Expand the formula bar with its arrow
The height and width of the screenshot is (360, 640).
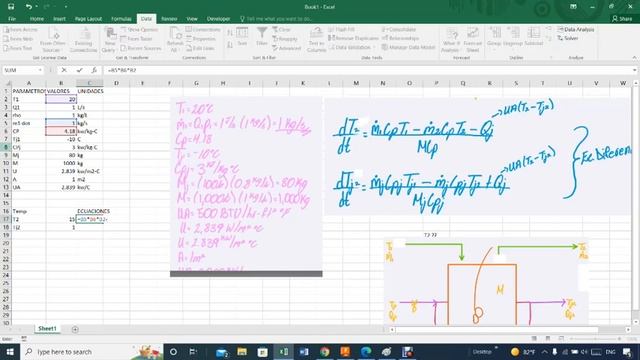pos(634,70)
